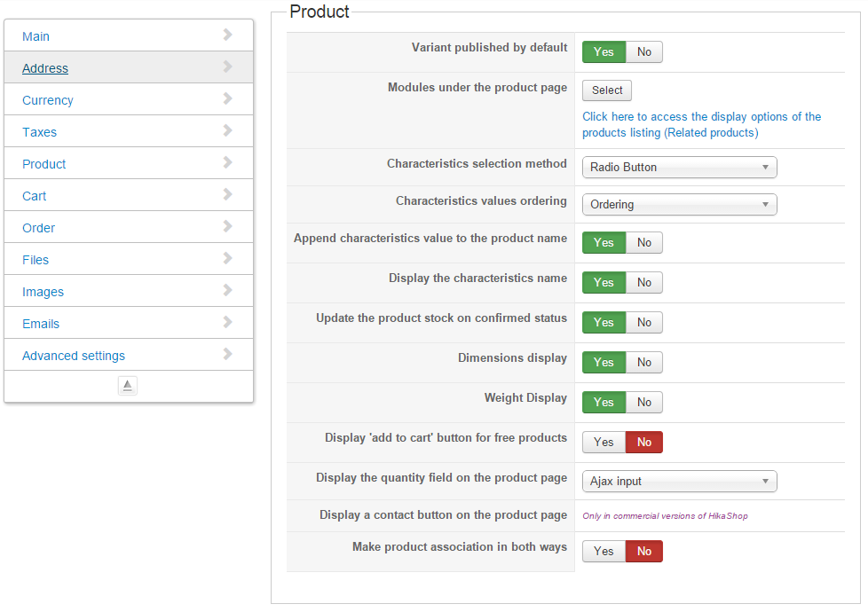
Task: Set Variant published by default to No
Action: [644, 52]
